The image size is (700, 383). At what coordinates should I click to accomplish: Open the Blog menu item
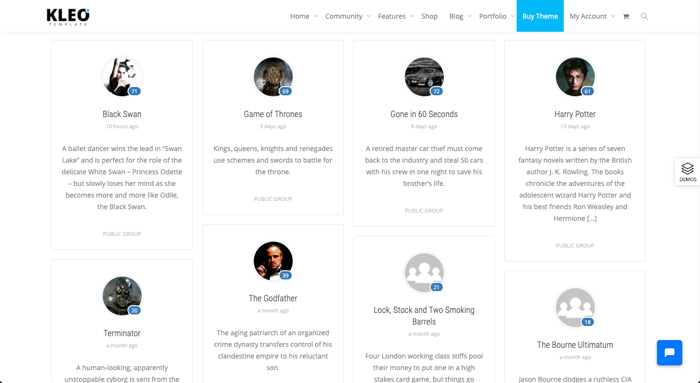click(456, 16)
